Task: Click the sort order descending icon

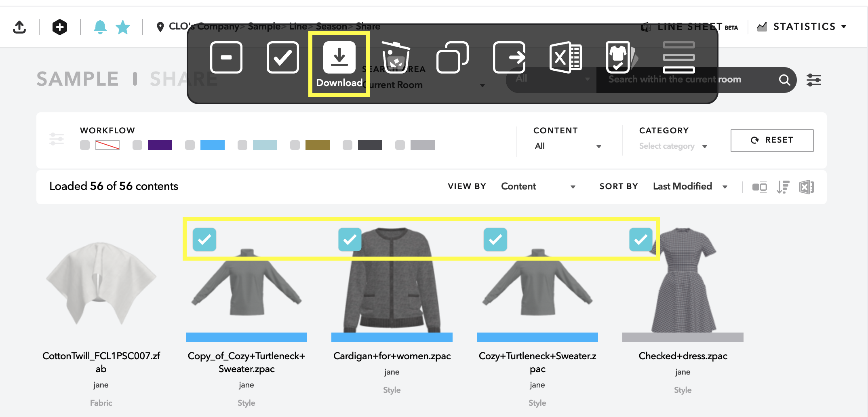Action: pos(783,187)
